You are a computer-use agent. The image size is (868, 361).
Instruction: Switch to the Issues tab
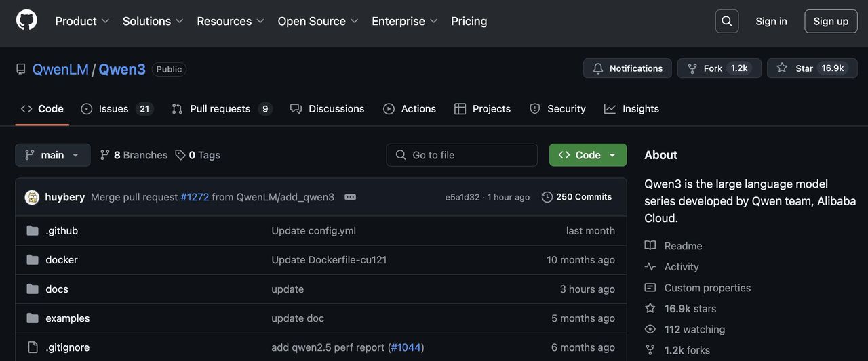(x=113, y=109)
